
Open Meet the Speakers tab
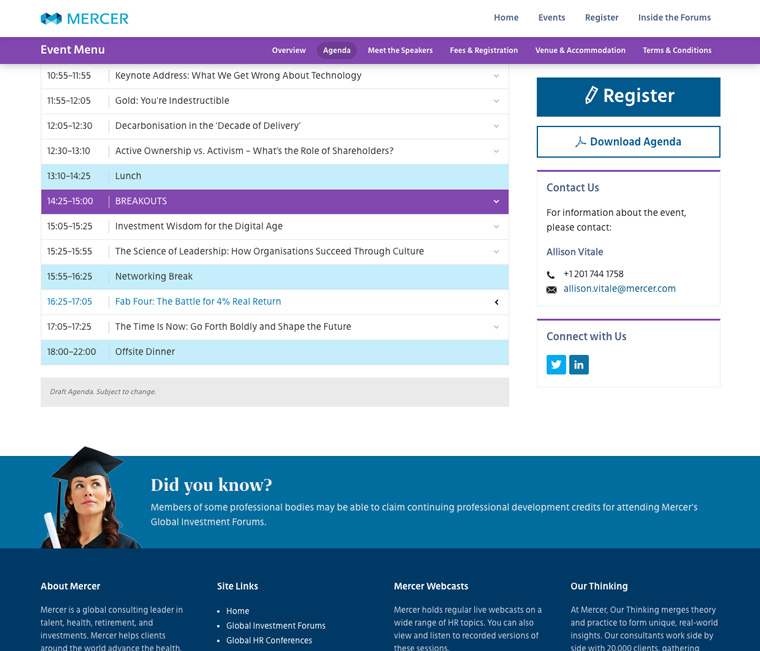[x=400, y=50]
